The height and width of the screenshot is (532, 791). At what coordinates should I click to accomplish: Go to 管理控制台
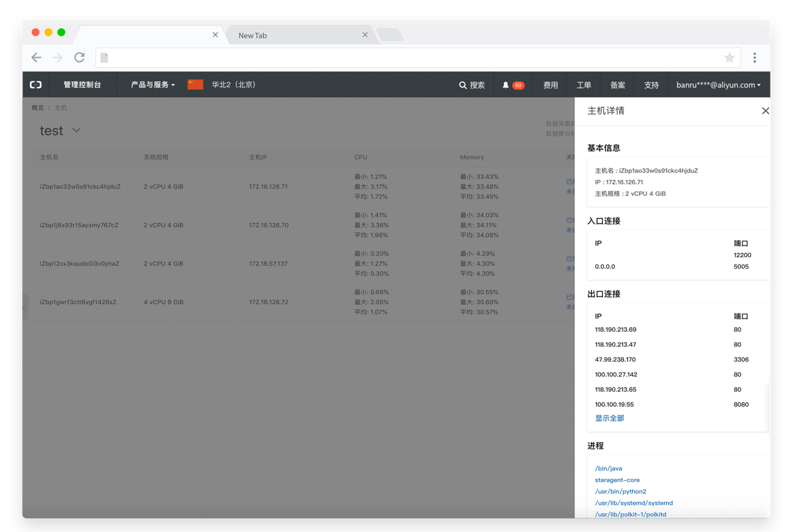coord(83,85)
